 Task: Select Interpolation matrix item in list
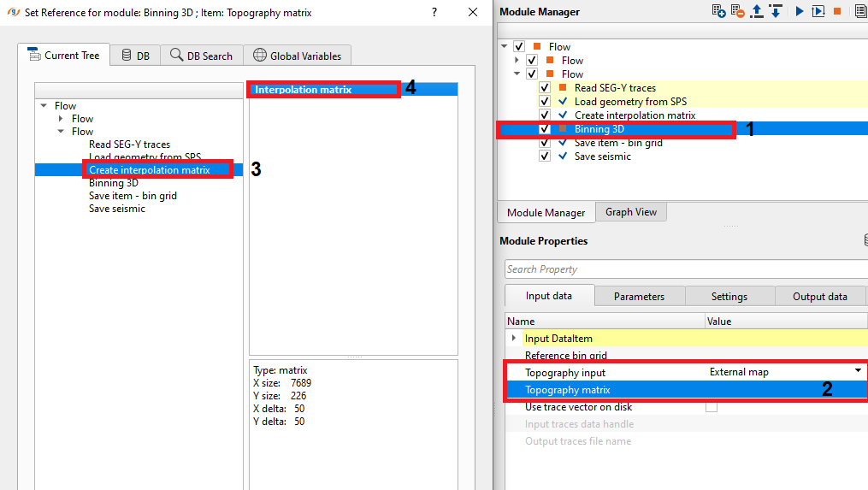(304, 90)
